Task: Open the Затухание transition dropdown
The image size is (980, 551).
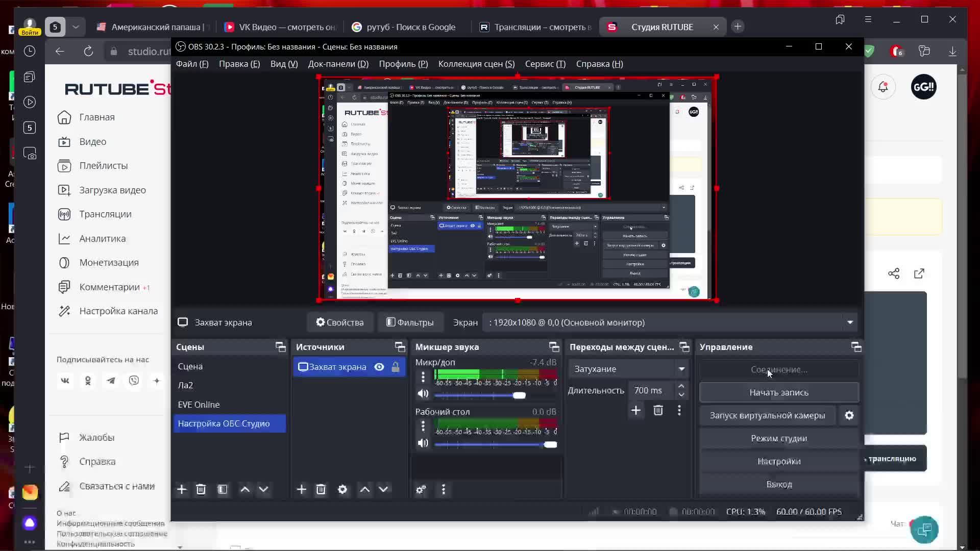Action: (x=629, y=369)
